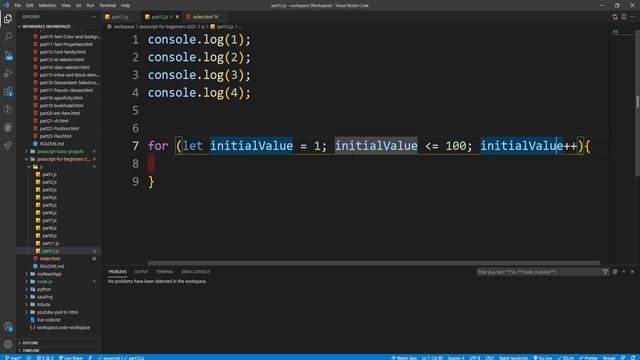Switch to the Terminal panel tab

click(165, 272)
